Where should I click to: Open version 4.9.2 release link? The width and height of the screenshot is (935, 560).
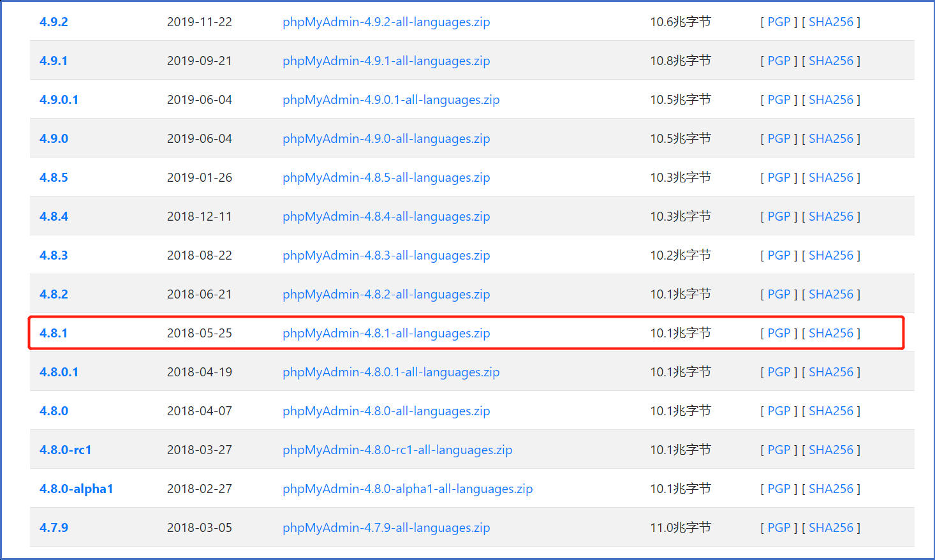tap(54, 22)
